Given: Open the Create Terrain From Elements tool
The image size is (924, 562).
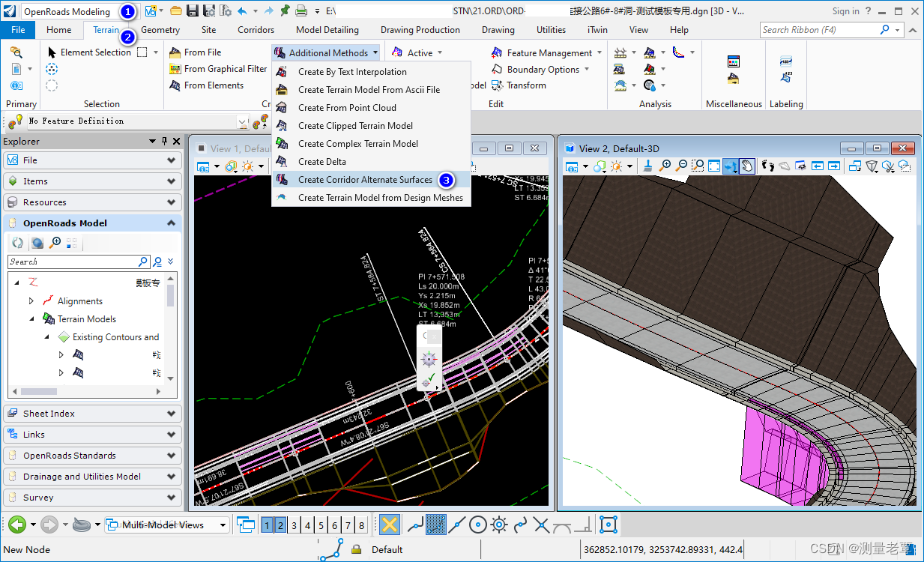Looking at the screenshot, I should point(212,85).
